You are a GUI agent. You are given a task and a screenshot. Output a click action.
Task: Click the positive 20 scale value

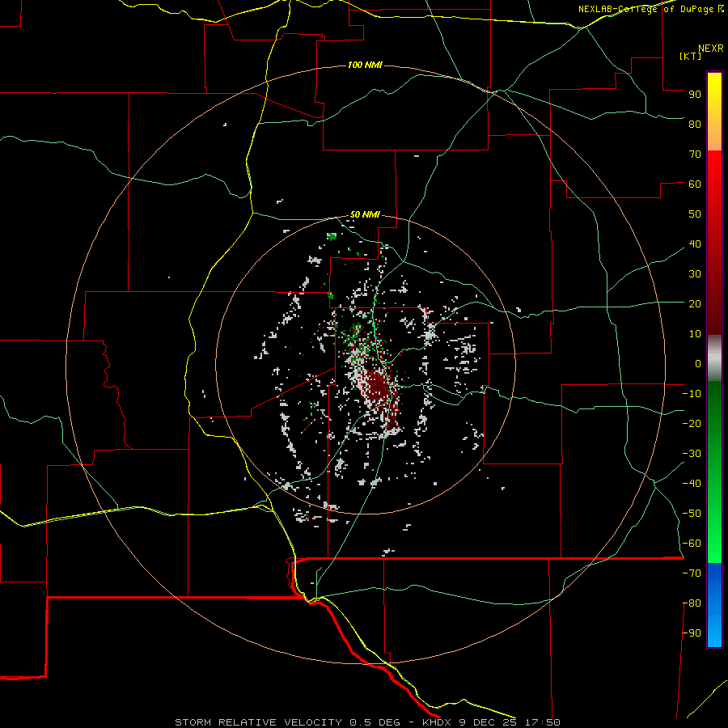coord(695,303)
